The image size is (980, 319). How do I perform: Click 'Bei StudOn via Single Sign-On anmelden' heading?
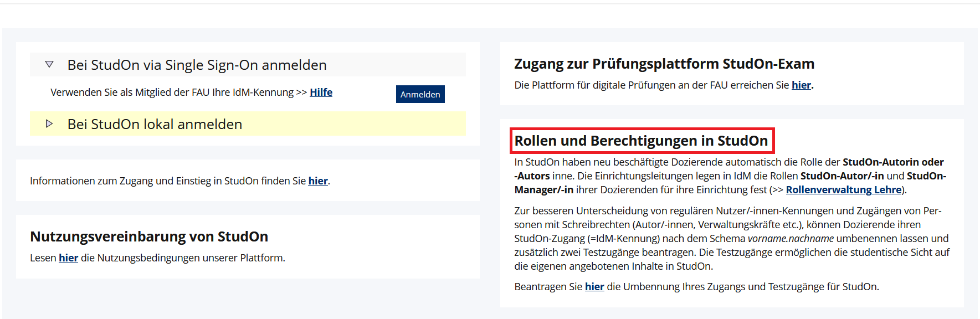coord(197,65)
